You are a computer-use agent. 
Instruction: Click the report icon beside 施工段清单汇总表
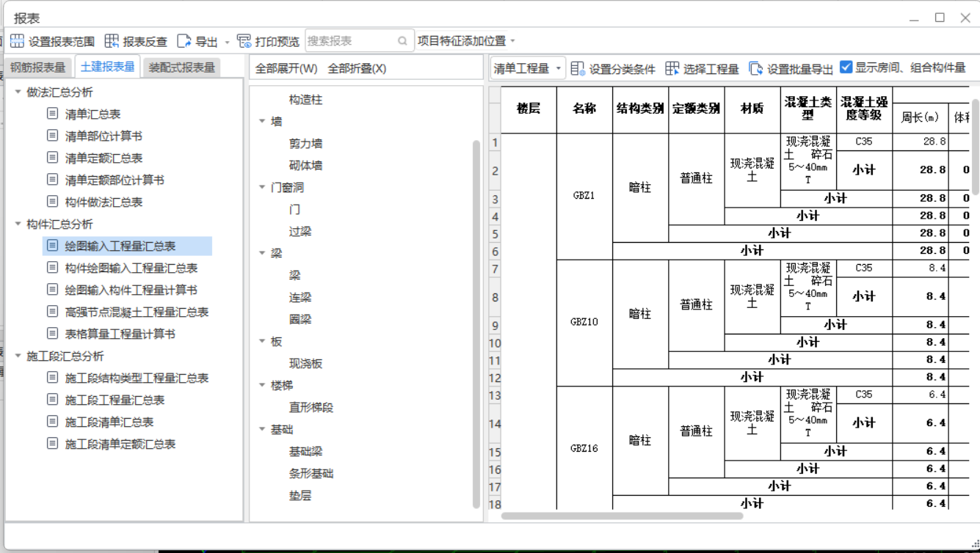point(52,422)
